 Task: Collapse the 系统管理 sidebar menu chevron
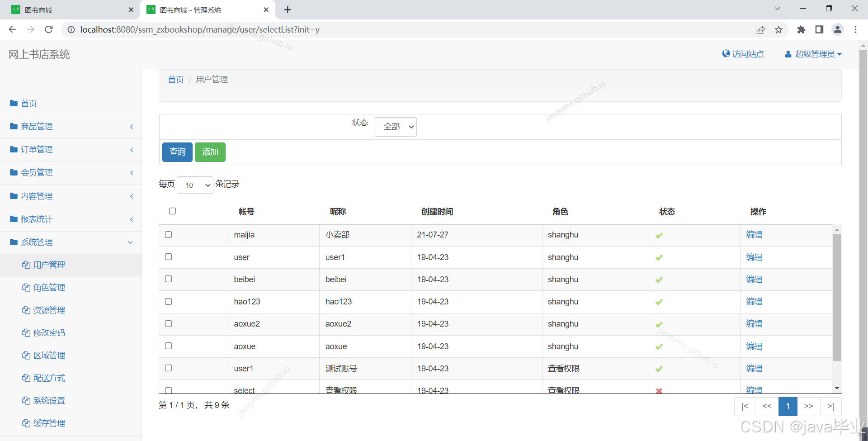click(x=130, y=242)
